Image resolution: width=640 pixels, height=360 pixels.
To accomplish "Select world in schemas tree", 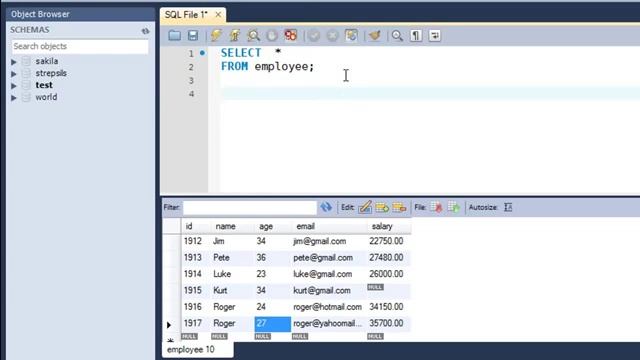I will (x=46, y=98).
